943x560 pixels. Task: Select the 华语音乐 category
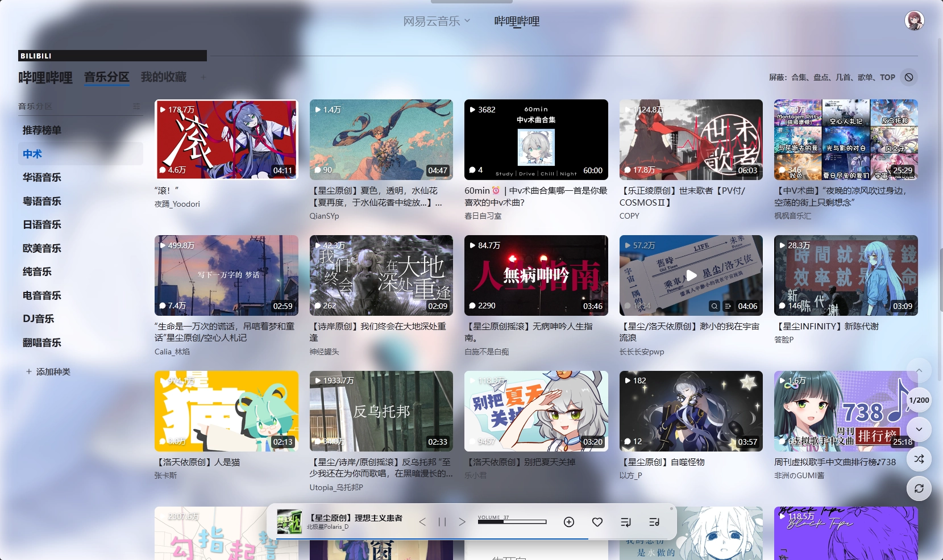coord(80,177)
